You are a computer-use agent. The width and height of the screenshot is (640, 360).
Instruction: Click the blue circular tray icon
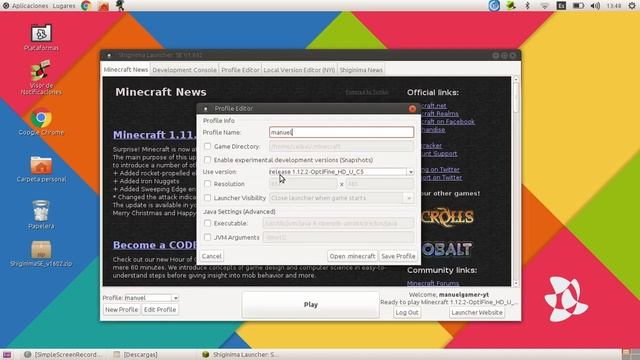pos(494,6)
